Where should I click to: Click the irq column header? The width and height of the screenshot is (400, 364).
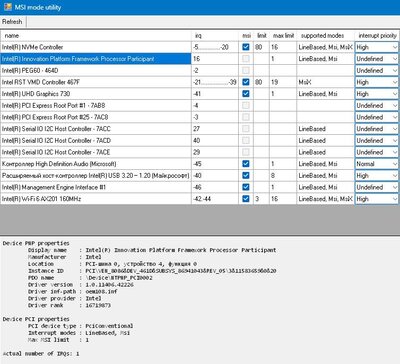(x=215, y=36)
